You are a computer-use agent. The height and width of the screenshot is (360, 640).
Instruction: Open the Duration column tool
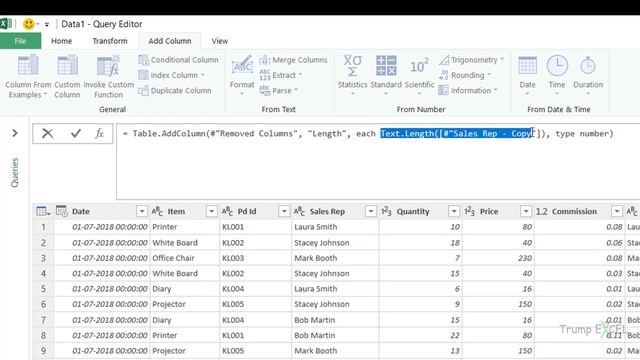tap(588, 76)
